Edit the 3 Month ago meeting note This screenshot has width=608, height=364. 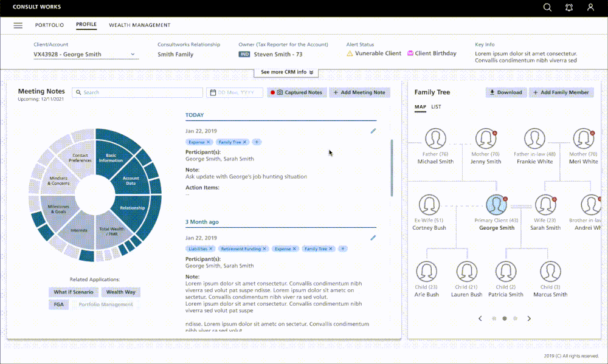point(373,238)
